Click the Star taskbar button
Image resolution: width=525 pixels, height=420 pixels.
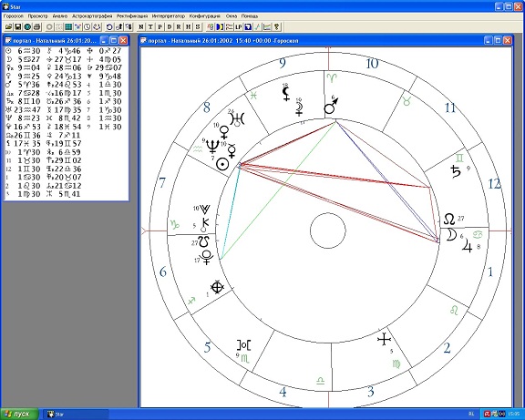pos(77,415)
